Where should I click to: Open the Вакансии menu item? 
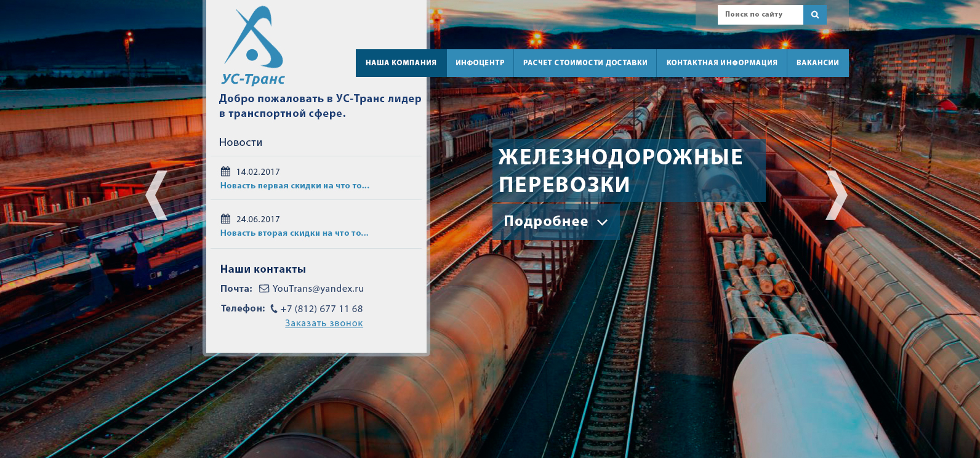click(x=818, y=63)
